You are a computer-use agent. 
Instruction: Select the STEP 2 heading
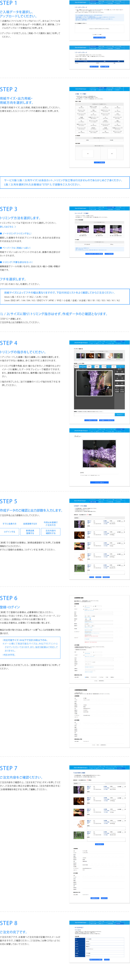click(x=9, y=89)
